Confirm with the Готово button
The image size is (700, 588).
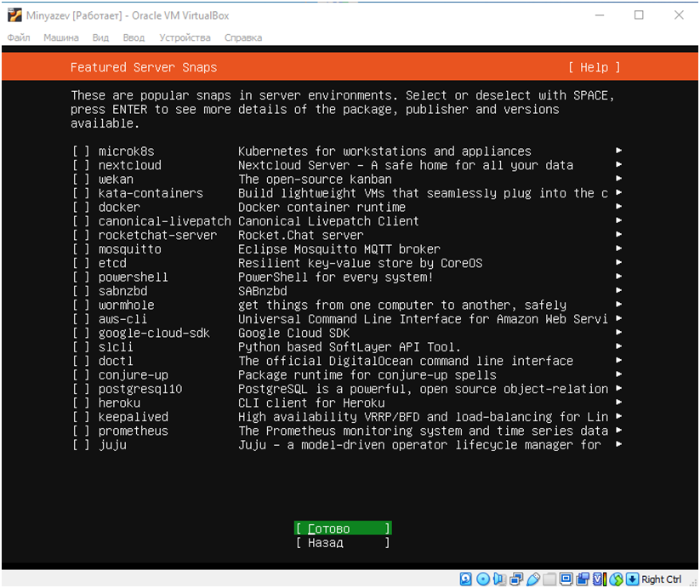tap(343, 528)
